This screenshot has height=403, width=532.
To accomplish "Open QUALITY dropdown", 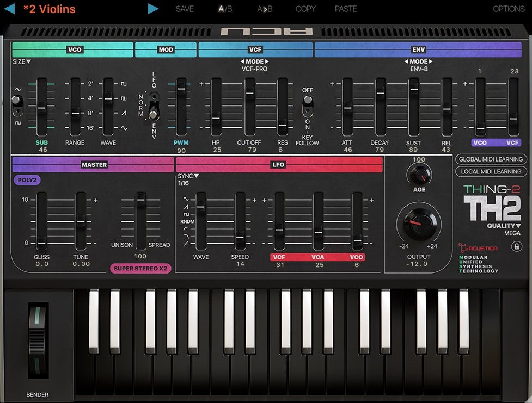I will (x=504, y=226).
